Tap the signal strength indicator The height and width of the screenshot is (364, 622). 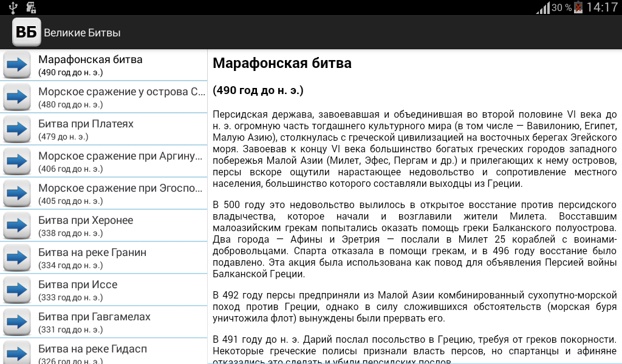542,7
